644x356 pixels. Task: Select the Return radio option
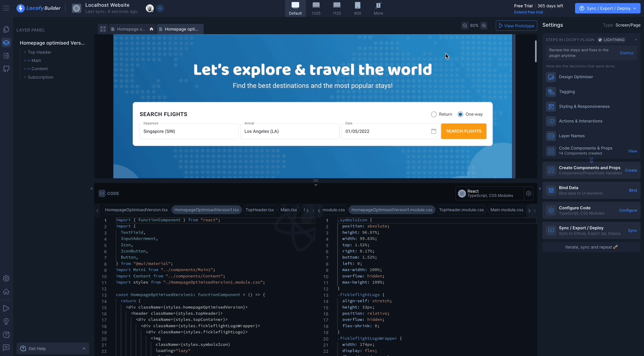coord(434,115)
